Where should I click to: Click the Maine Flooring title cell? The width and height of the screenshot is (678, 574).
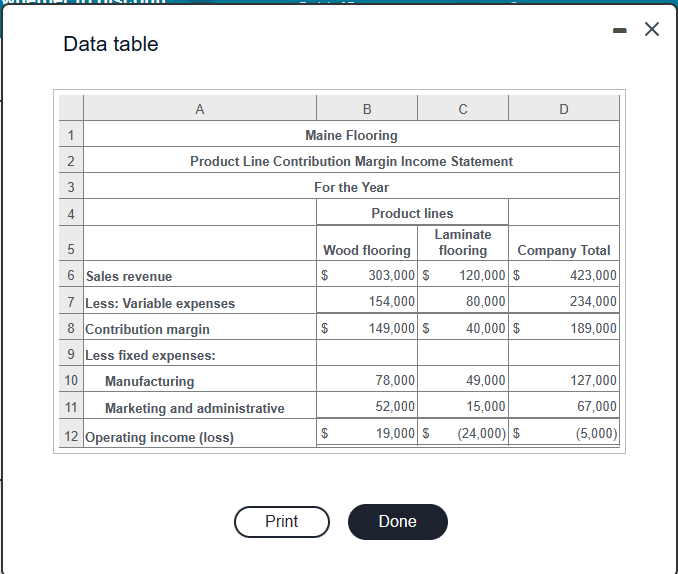(351, 135)
